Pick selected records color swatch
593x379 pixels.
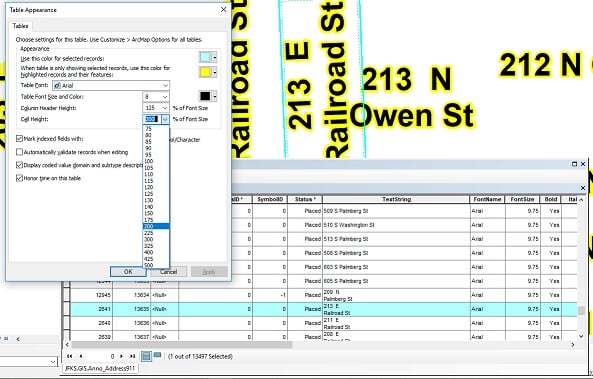click(x=208, y=57)
